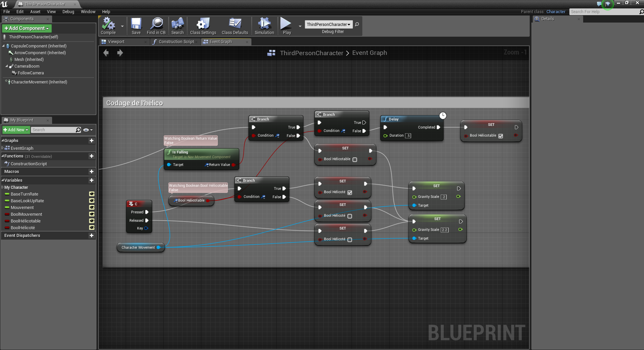The height and width of the screenshot is (350, 644).
Task: Open the Debug Filter dropdown
Action: pyautogui.click(x=329, y=24)
